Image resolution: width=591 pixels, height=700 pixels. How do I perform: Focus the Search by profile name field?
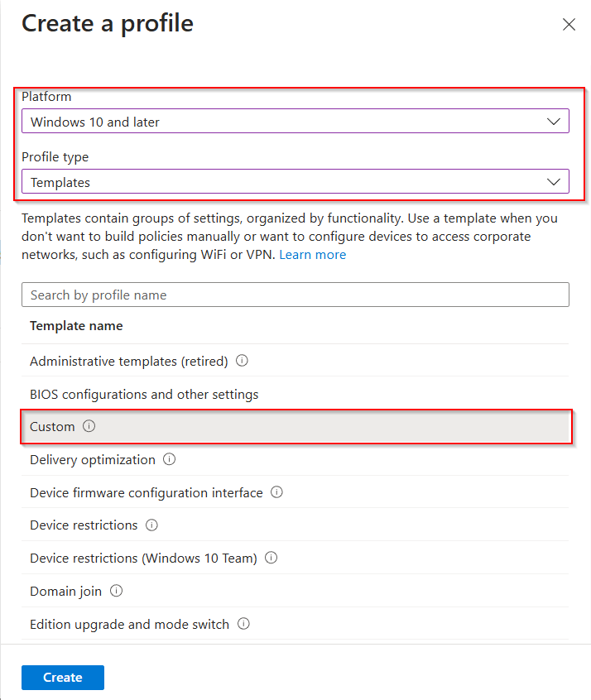[295, 295]
